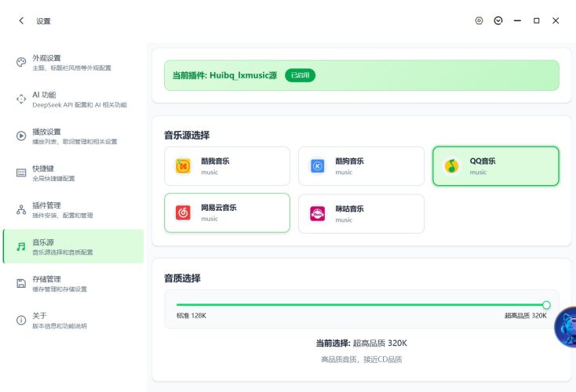Close the settings window
This screenshot has height=392, width=576.
[556, 21]
